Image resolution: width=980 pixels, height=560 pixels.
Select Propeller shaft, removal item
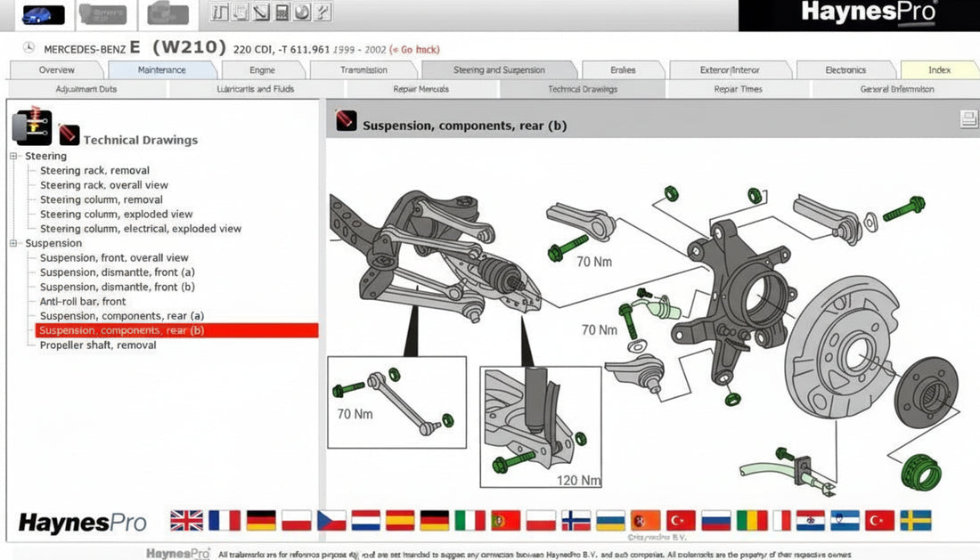(97, 345)
